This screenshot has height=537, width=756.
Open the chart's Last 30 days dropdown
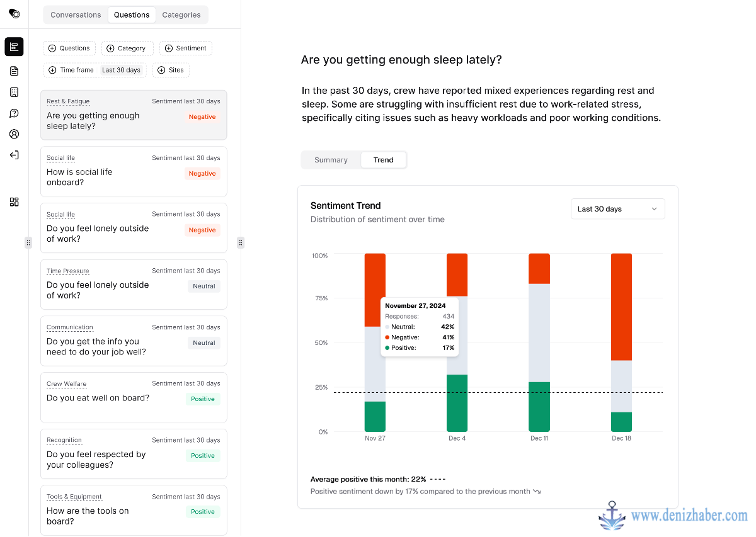(x=617, y=209)
